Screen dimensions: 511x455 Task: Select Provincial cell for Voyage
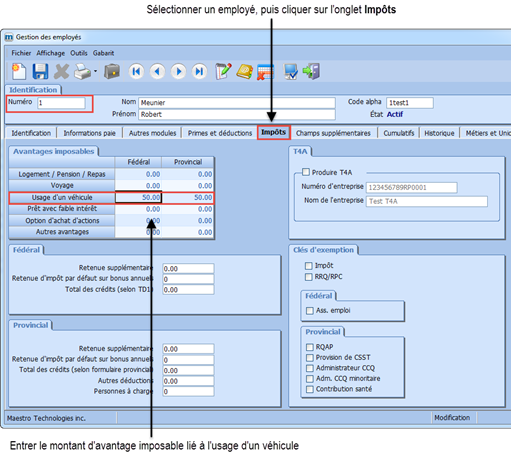tap(188, 186)
